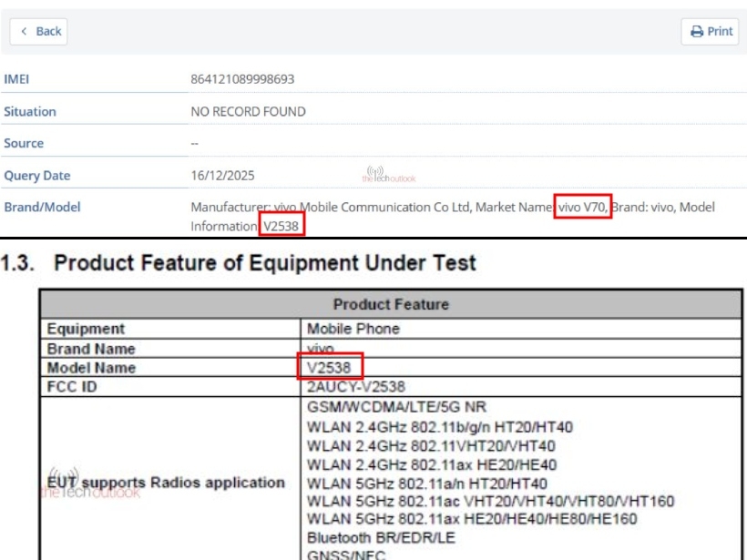This screenshot has width=747, height=560.
Task: Click the Brand/Model row label
Action: click(42, 207)
